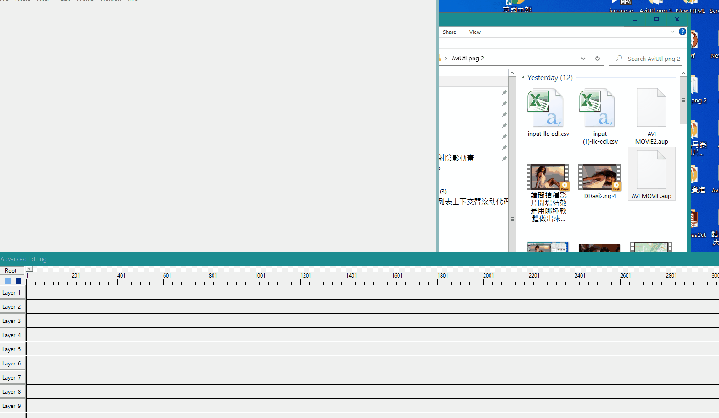Click the file list vertical scrollbar thumb
This screenshot has height=418, width=719.
pyautogui.click(x=683, y=100)
